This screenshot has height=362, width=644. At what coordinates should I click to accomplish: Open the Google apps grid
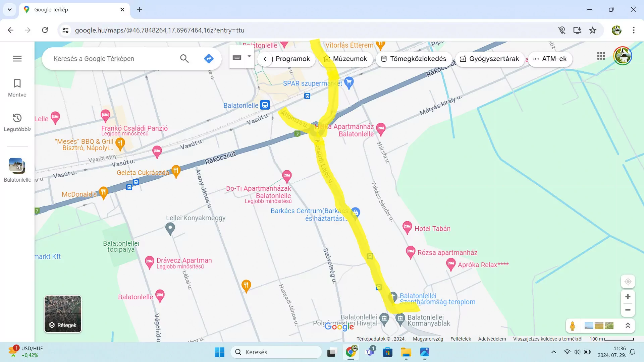coord(601,56)
